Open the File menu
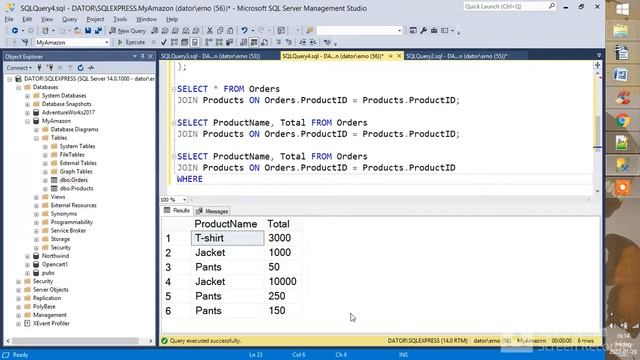 (9, 19)
